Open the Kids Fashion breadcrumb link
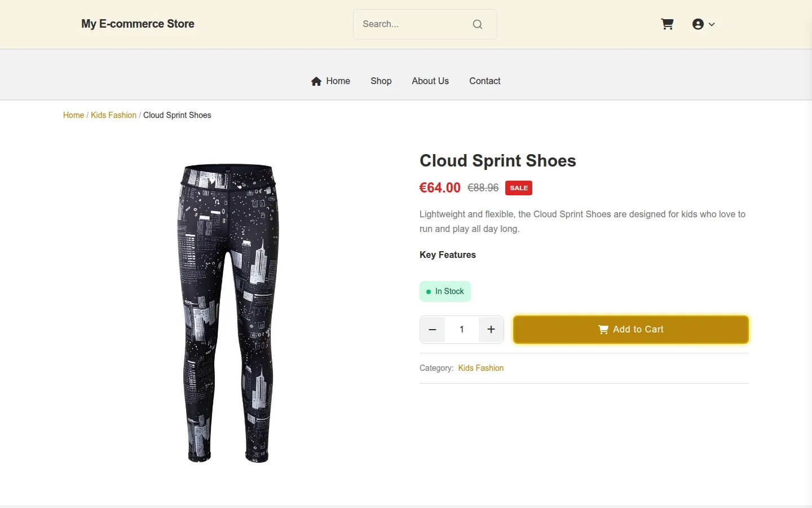This screenshot has width=812, height=508. pyautogui.click(x=113, y=115)
